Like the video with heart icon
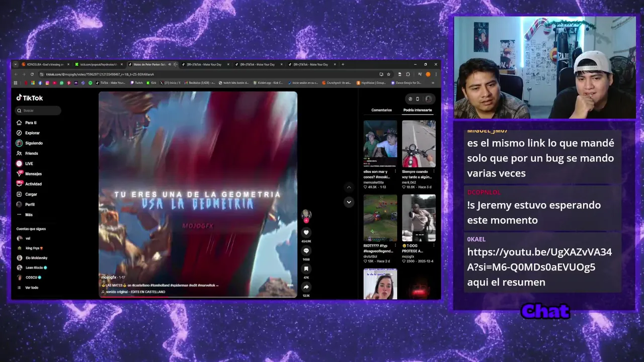The width and height of the screenshot is (644, 362). (x=306, y=232)
